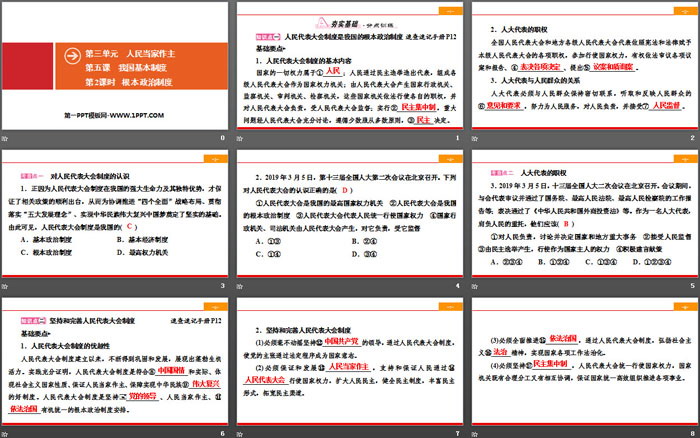This screenshot has height=438, width=700.
Task: Click the red answer 人民监督 on slide 2
Action: click(666, 105)
